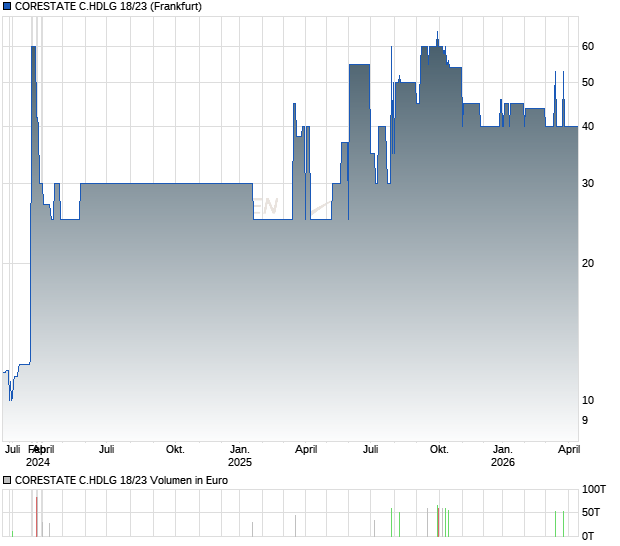
Task: Click the final April label at axis end
Action: (x=569, y=450)
